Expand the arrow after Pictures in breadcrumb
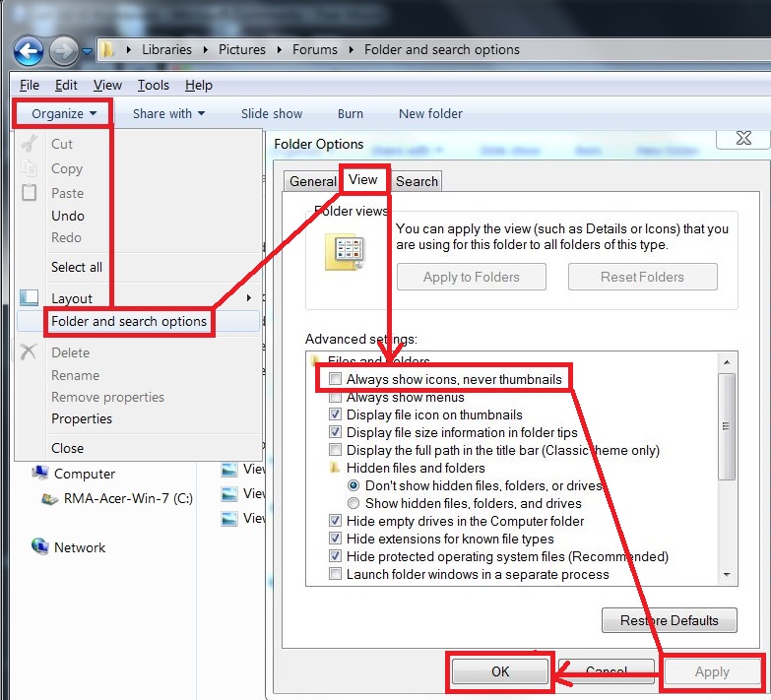 tap(279, 49)
